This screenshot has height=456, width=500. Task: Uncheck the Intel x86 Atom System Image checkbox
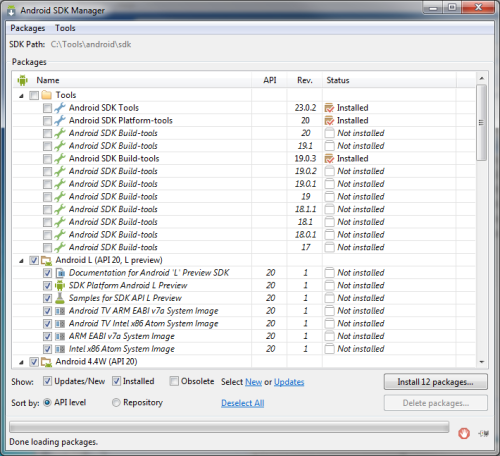pos(47,349)
